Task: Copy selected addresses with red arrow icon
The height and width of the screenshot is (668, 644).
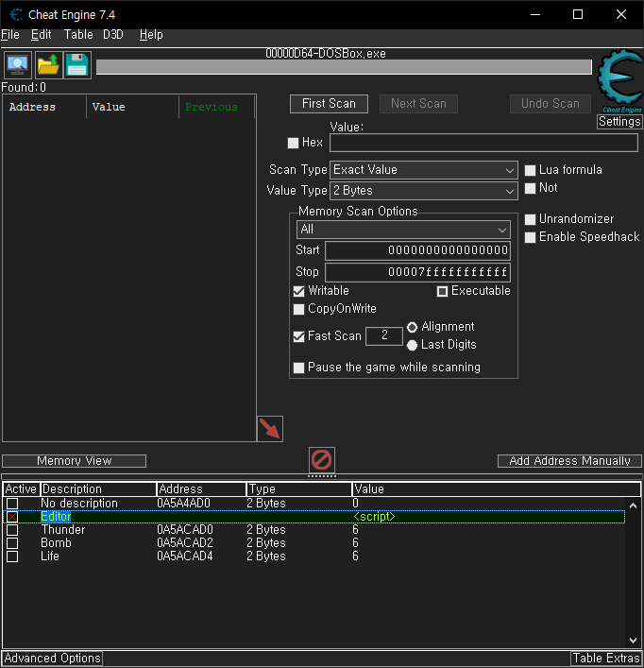Action: click(270, 429)
